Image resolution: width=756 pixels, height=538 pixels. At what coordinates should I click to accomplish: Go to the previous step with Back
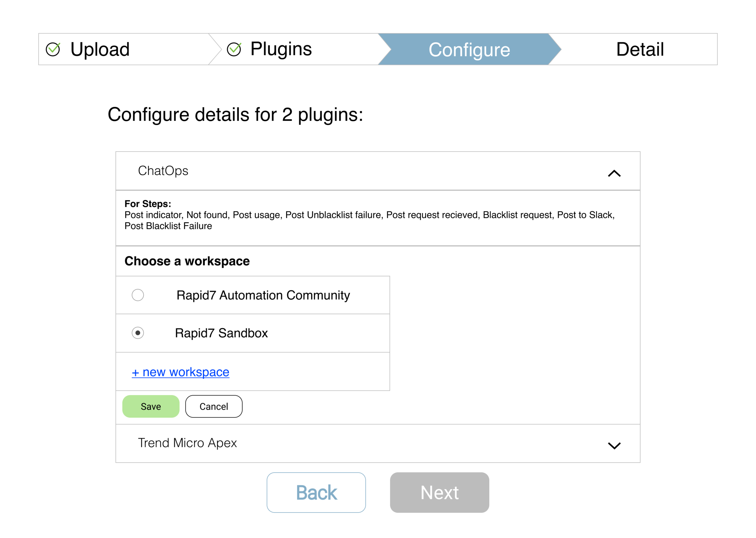pos(316,492)
